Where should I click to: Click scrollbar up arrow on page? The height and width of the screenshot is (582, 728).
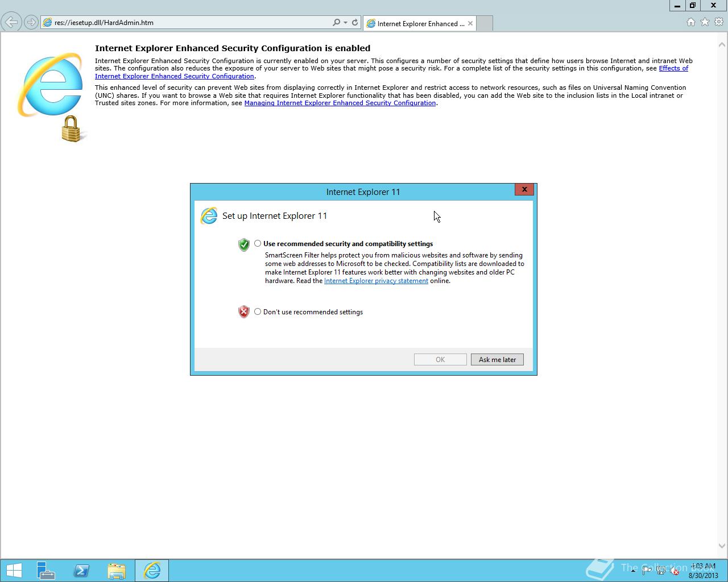tap(722, 44)
